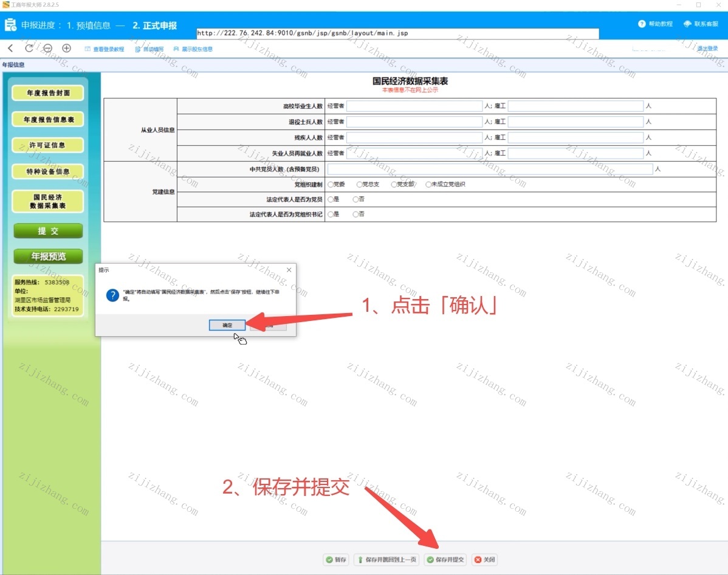This screenshot has width=728, height=575.
Task: Click 联系客服 to contact support
Action: click(x=701, y=24)
